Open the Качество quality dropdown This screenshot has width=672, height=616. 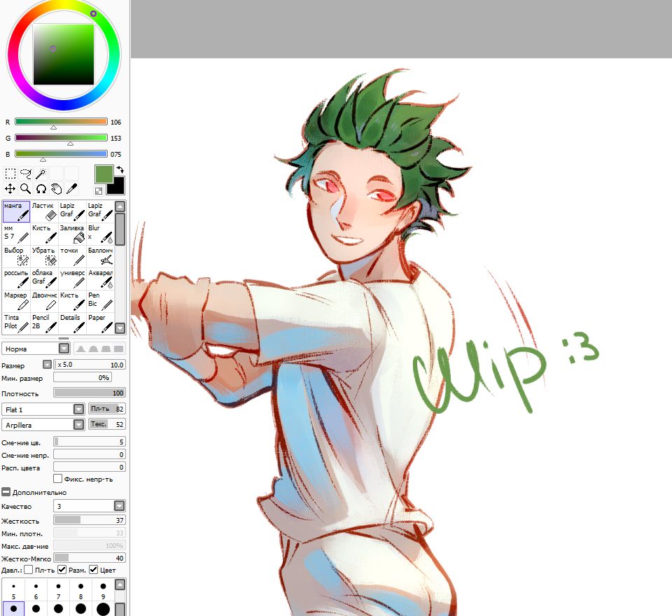click(x=119, y=506)
